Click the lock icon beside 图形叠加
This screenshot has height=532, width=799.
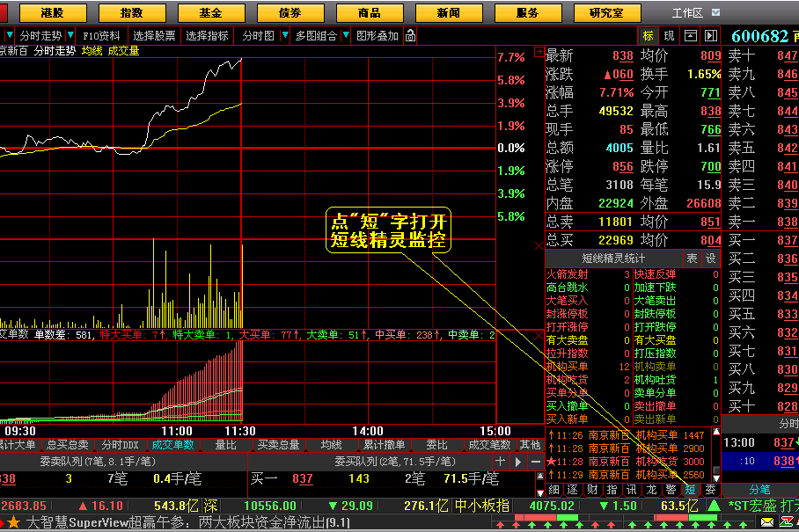[410, 36]
